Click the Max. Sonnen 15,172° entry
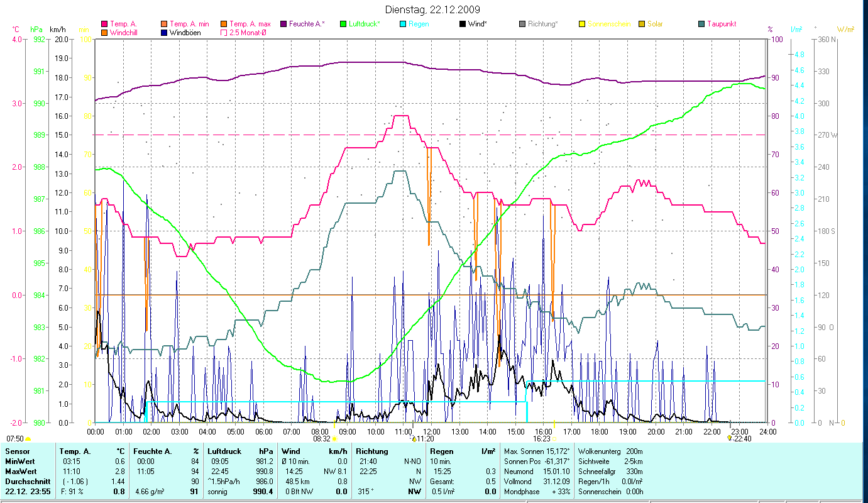Image resolution: width=868 pixels, height=503 pixels. (537, 451)
